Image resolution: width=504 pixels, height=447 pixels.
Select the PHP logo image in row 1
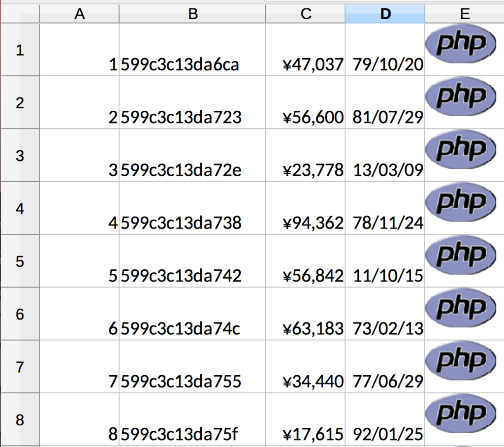click(x=461, y=44)
